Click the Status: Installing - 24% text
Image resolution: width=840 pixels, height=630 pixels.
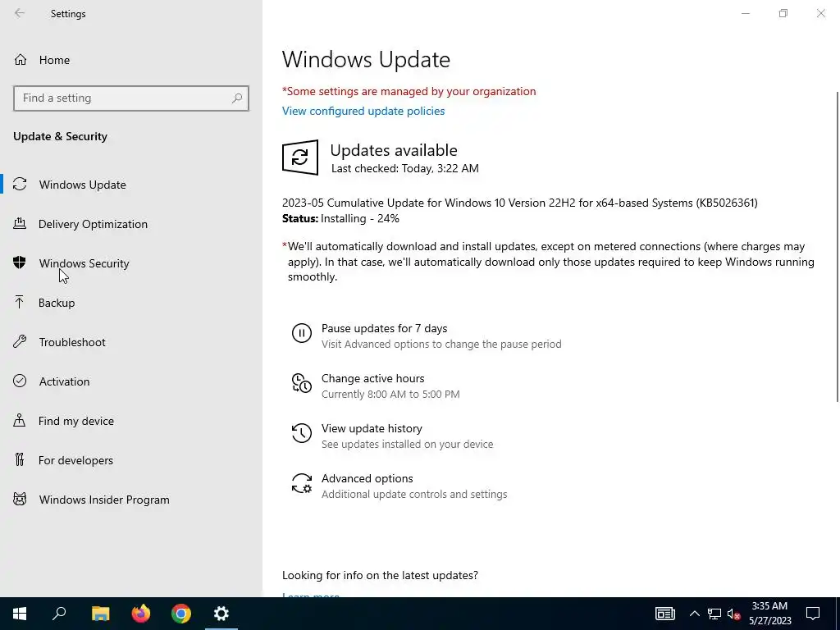pyautogui.click(x=340, y=218)
